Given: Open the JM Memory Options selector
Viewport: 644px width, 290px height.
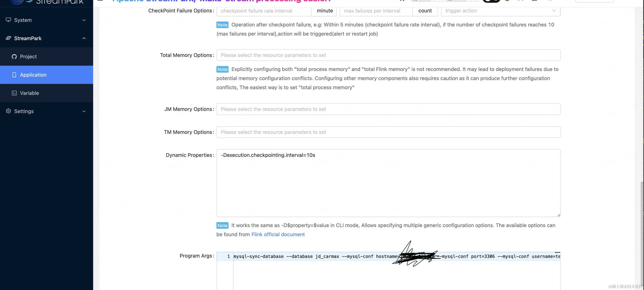Looking at the screenshot, I should click(x=388, y=109).
